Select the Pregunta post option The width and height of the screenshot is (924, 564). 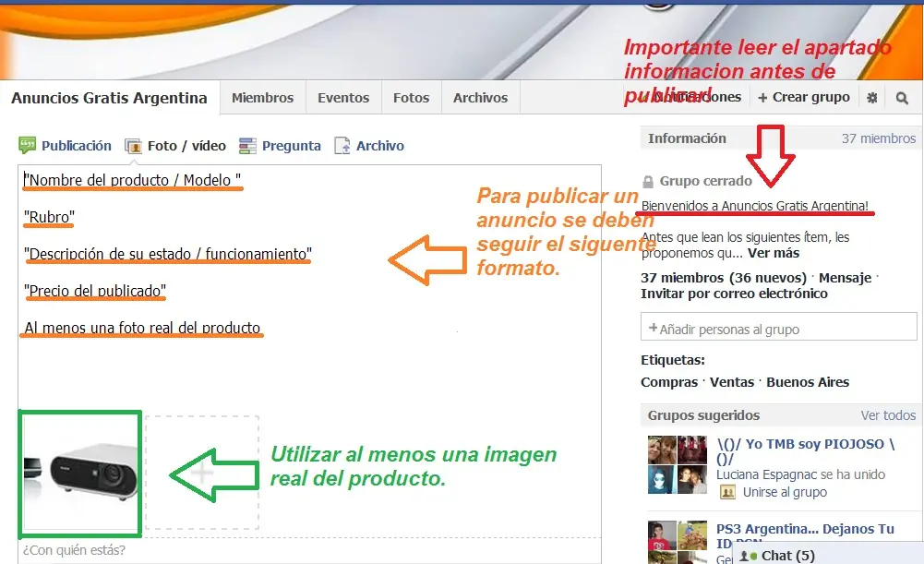coord(291,146)
